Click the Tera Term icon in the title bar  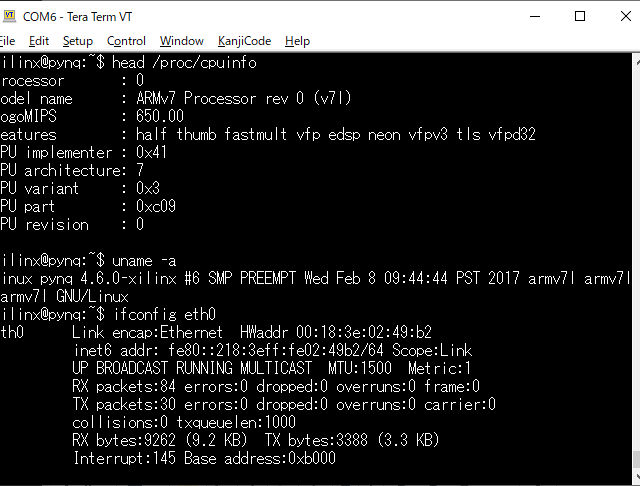[11, 16]
